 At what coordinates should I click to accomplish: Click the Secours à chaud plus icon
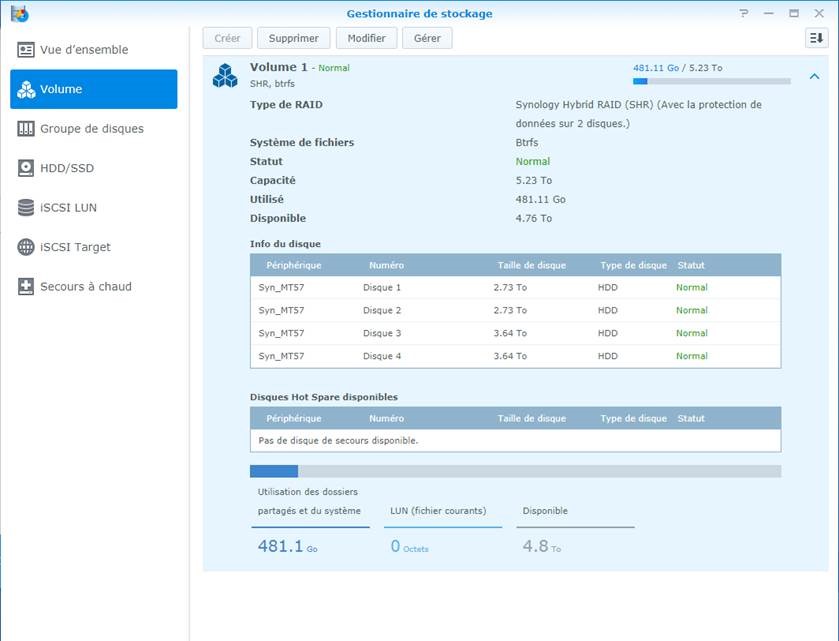pyautogui.click(x=26, y=287)
